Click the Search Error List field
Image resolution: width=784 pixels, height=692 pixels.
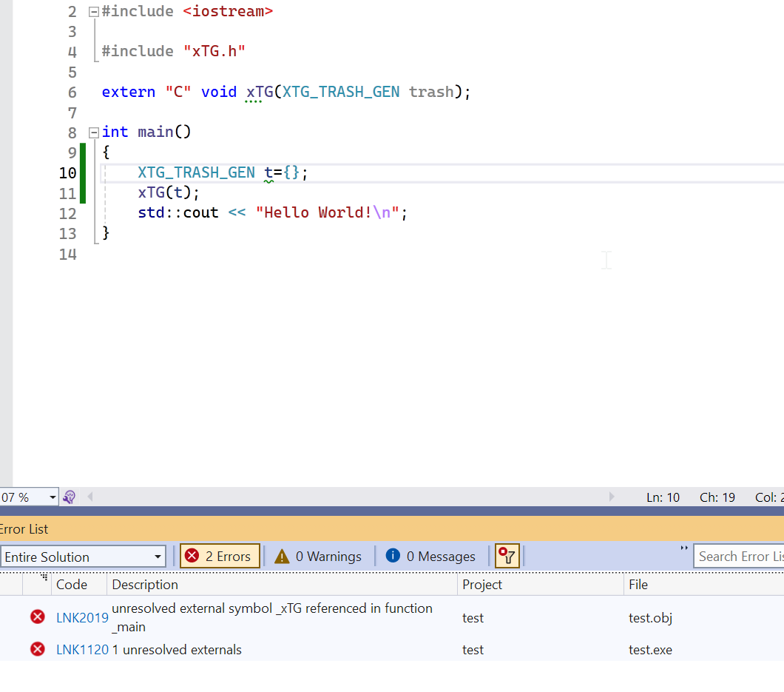click(740, 557)
